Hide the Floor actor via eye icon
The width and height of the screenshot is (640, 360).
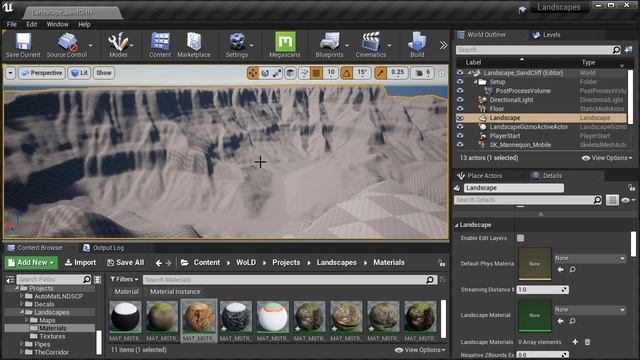[460, 109]
